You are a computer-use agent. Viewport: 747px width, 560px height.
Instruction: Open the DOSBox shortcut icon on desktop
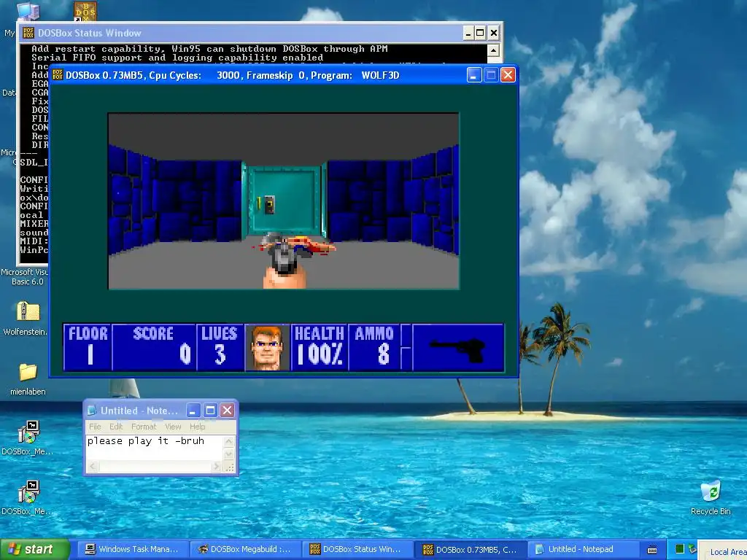85,10
